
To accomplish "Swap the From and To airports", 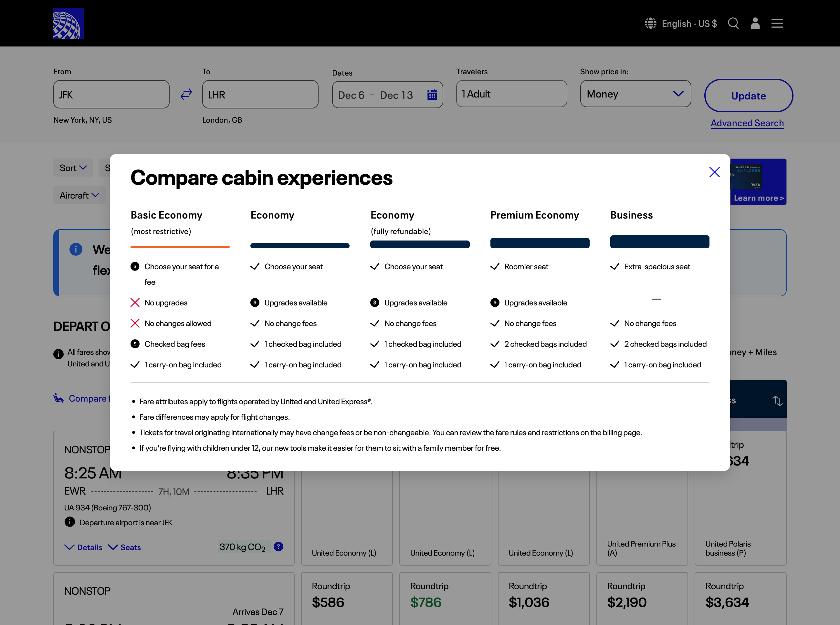I will pyautogui.click(x=186, y=94).
